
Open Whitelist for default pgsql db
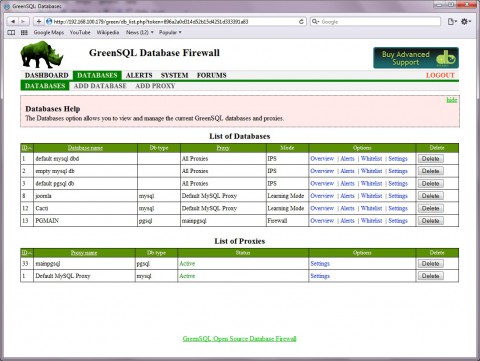click(371, 183)
